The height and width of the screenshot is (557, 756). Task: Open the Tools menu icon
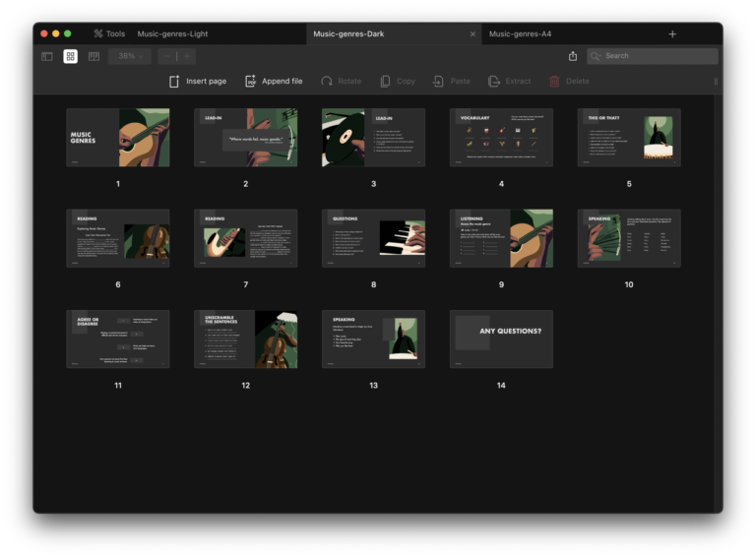(x=98, y=33)
